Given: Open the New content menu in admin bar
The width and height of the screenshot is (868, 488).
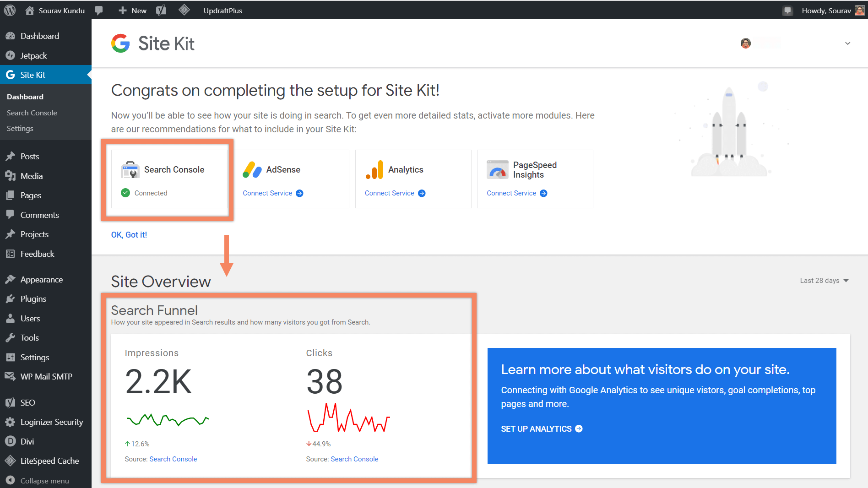Looking at the screenshot, I should click(132, 11).
